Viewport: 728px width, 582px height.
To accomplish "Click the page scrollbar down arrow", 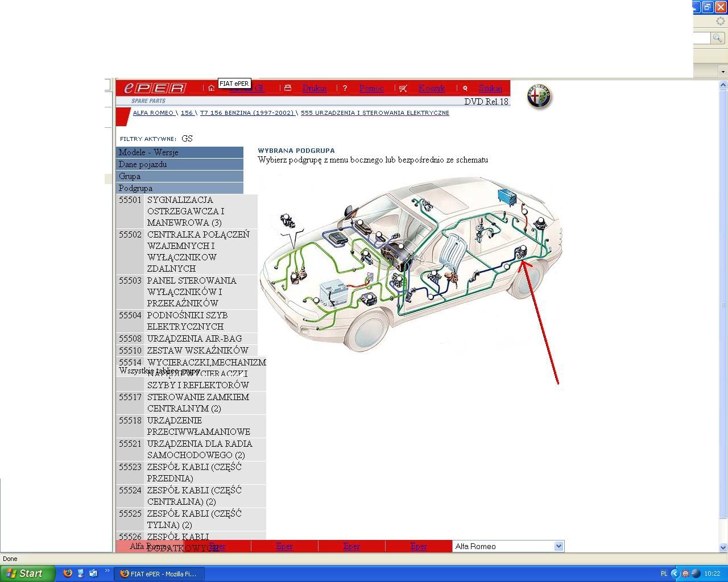I will [x=723, y=547].
